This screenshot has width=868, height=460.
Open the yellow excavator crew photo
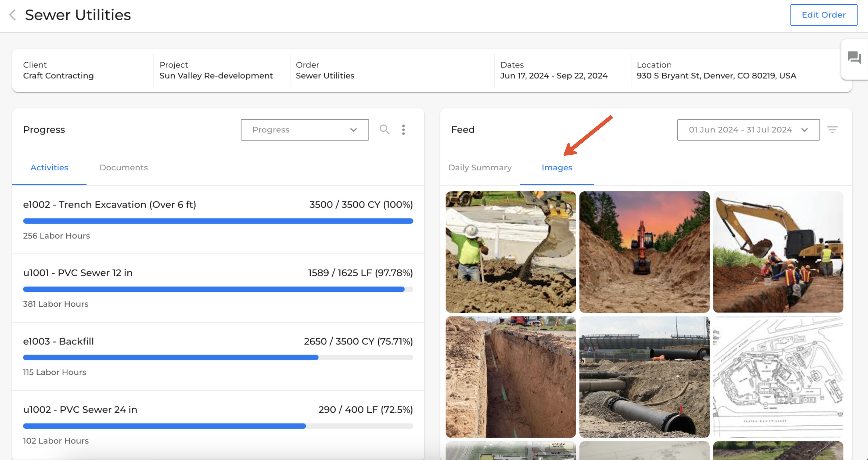pyautogui.click(x=778, y=252)
